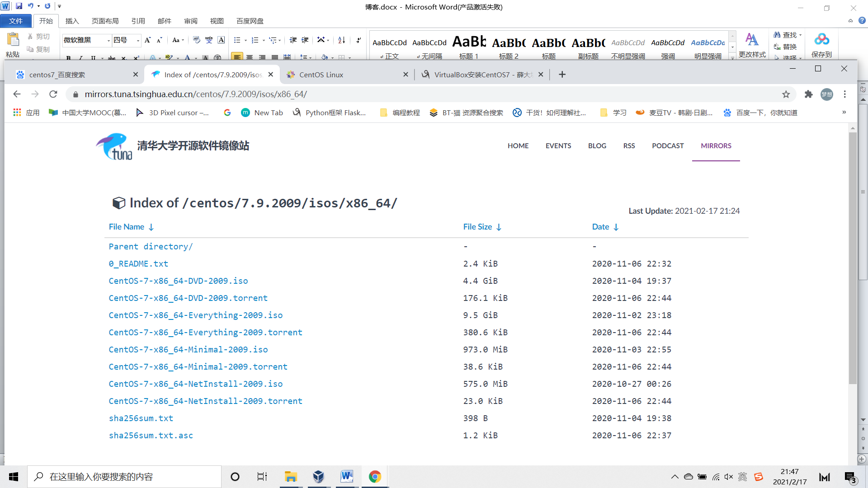Click the Decrease Indent icon

[293, 40]
